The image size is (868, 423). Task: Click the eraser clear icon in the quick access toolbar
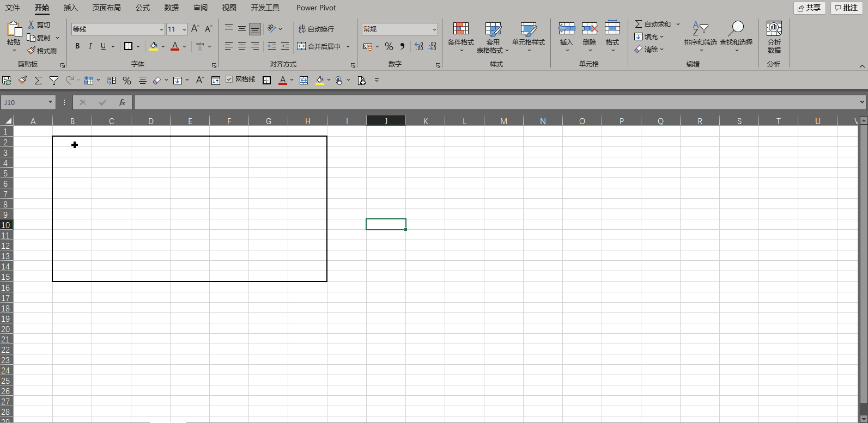point(157,81)
